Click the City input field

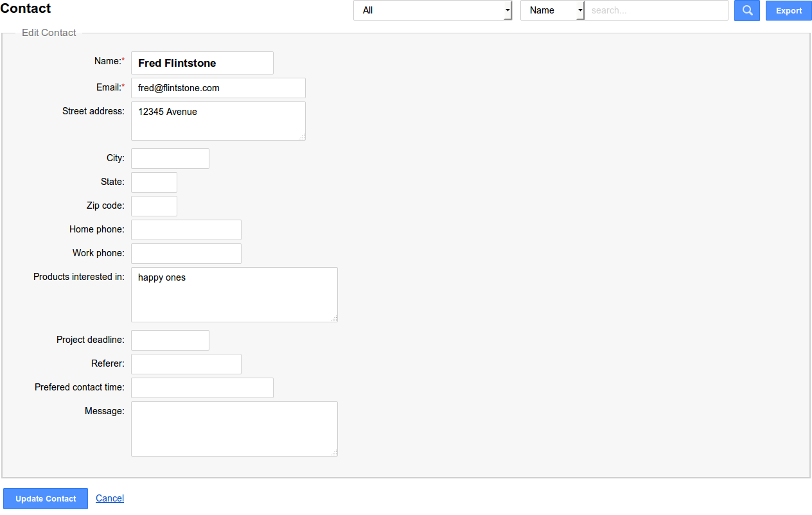tap(170, 159)
